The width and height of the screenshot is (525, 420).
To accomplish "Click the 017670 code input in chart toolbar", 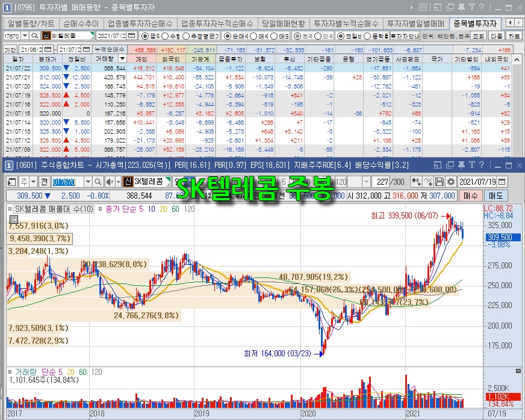I will point(67,182).
